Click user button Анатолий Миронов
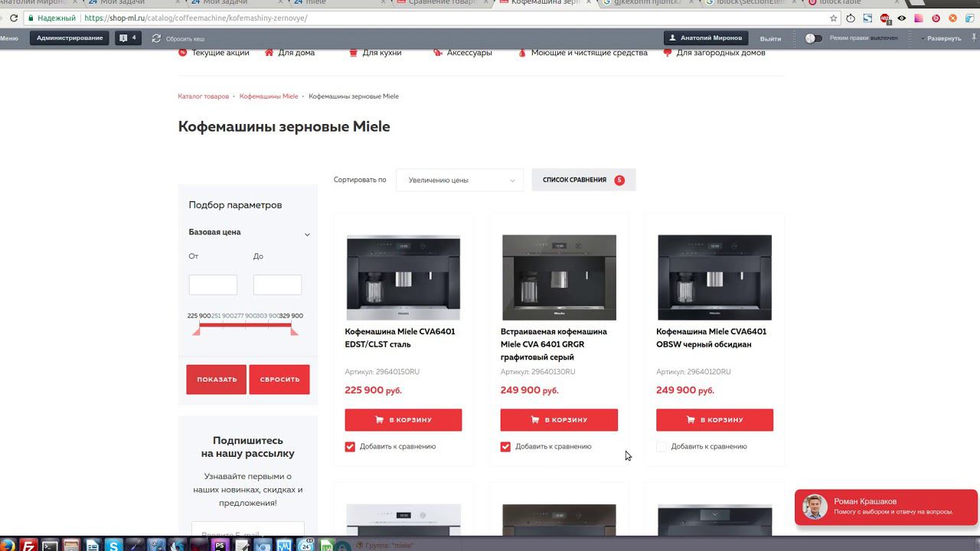Viewport: 980px width, 551px height. [x=706, y=37]
